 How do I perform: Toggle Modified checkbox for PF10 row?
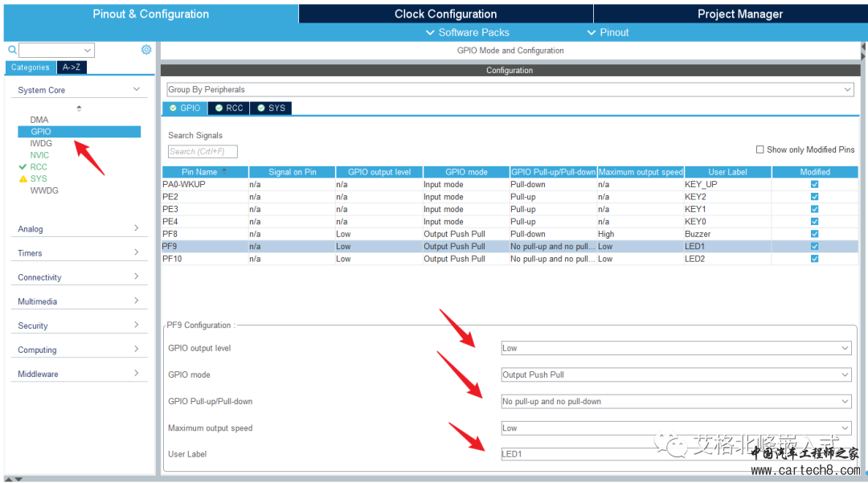click(814, 258)
